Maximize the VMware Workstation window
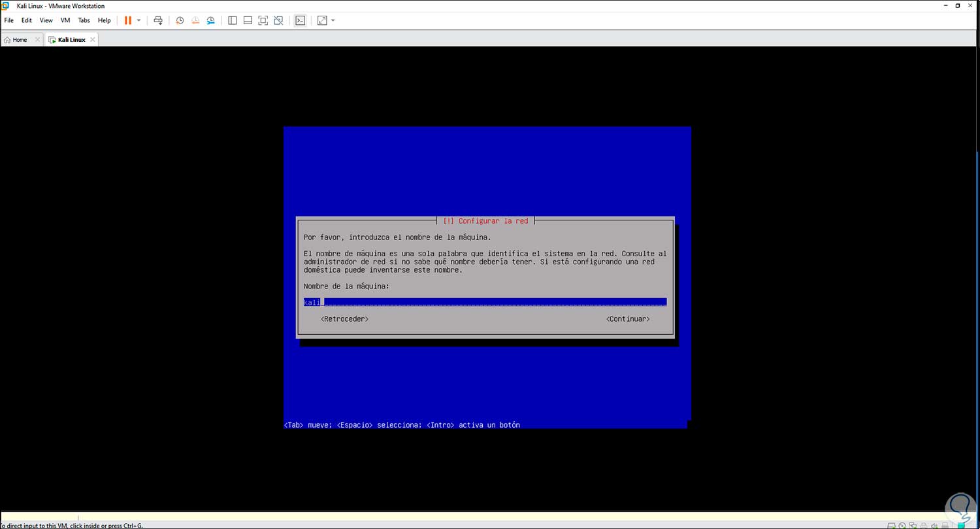The image size is (980, 529). pos(958,5)
